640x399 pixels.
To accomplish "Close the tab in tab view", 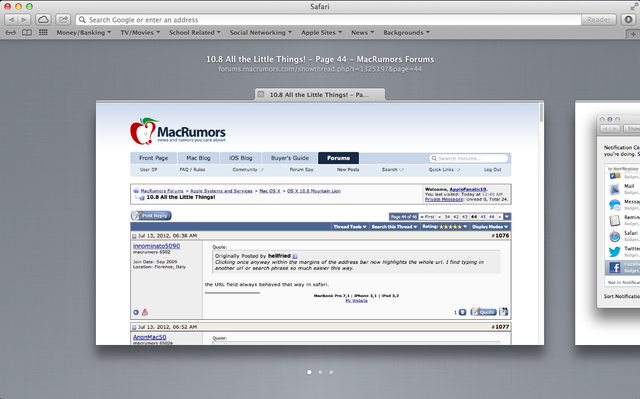I will pyautogui.click(x=261, y=94).
